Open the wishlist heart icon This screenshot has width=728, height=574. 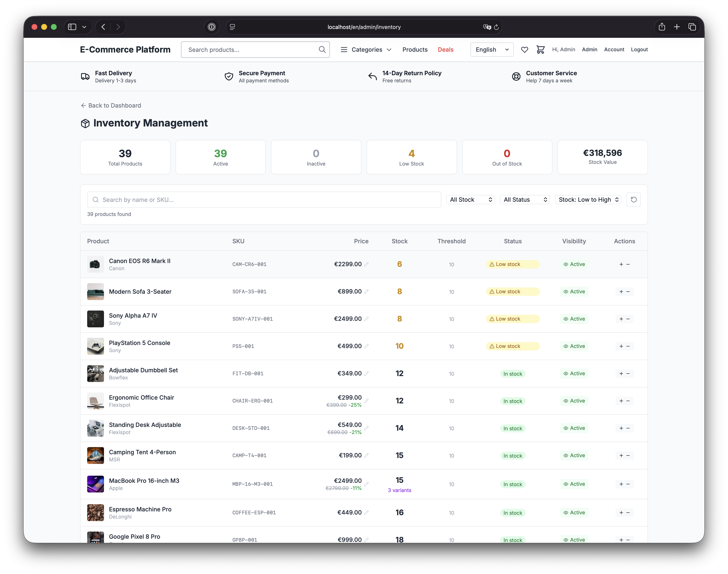click(x=524, y=50)
